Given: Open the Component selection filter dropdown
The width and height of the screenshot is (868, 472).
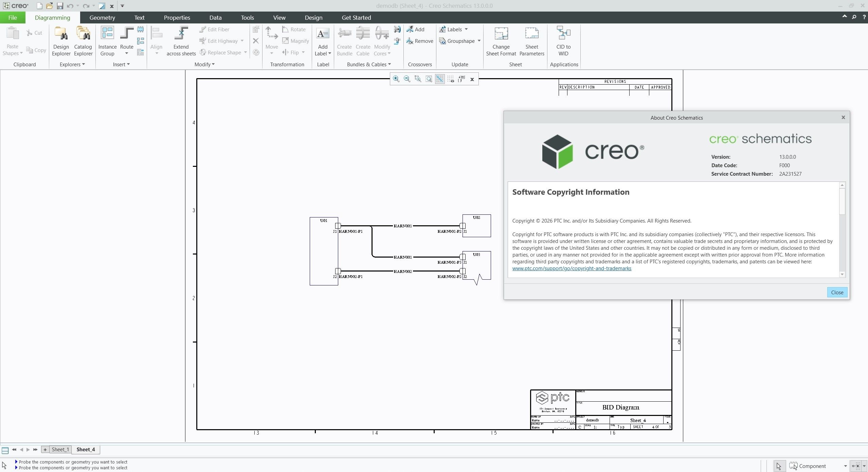Looking at the screenshot, I should (845, 466).
